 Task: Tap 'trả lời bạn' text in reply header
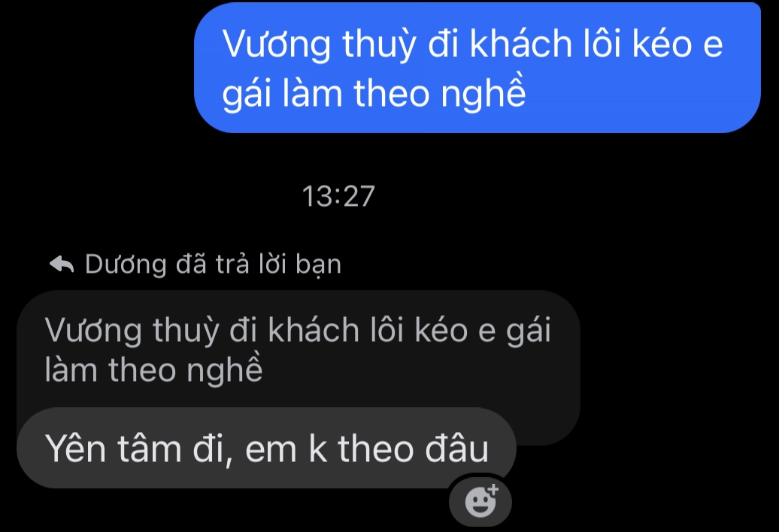click(x=279, y=265)
